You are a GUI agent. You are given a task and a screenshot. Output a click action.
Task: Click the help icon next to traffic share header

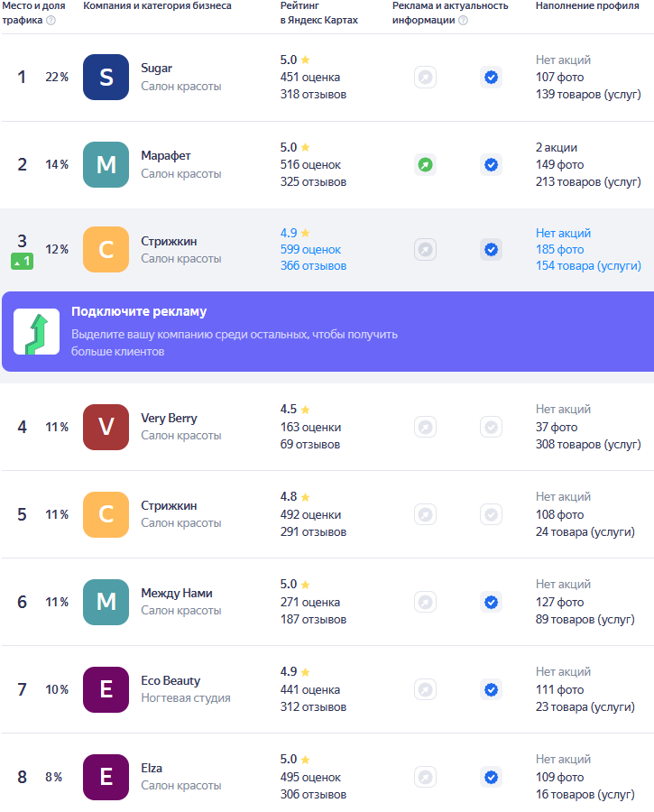point(51,21)
